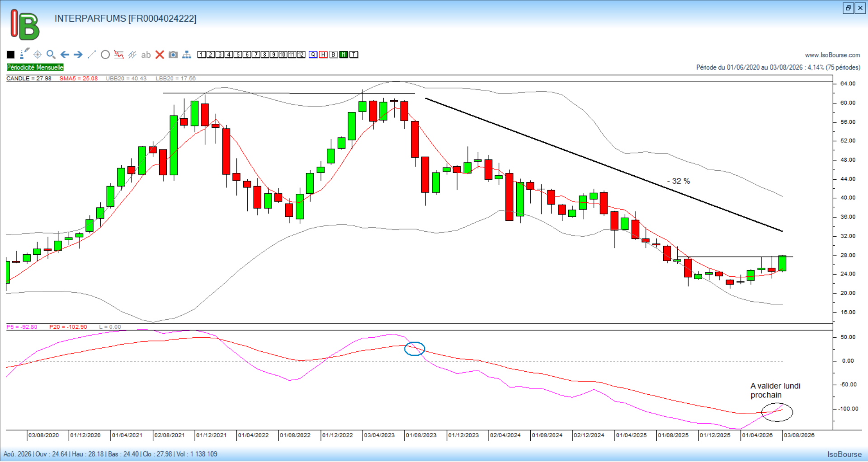
Task: Click the 'Périodicité Mensuelle' label
Action: click(35, 67)
